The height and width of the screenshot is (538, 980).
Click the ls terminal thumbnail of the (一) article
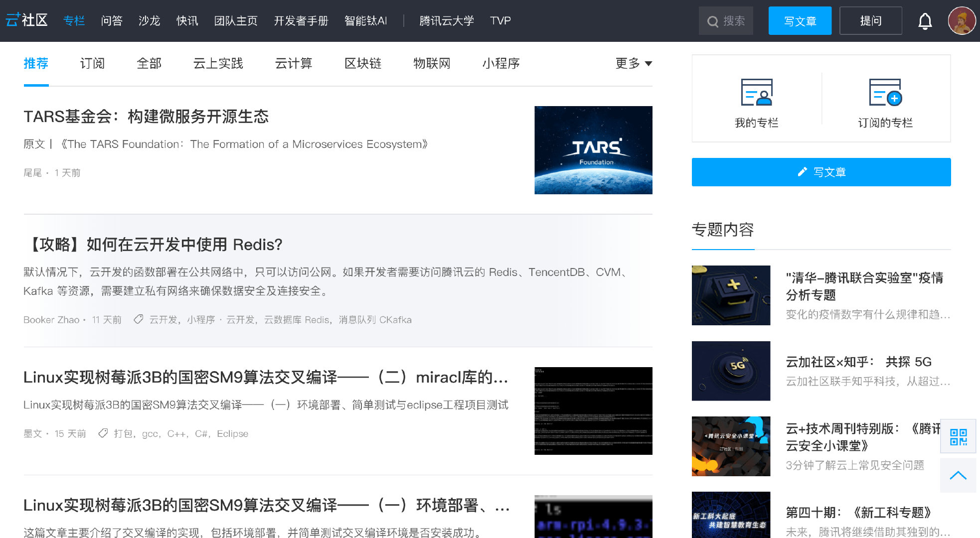pyautogui.click(x=593, y=517)
